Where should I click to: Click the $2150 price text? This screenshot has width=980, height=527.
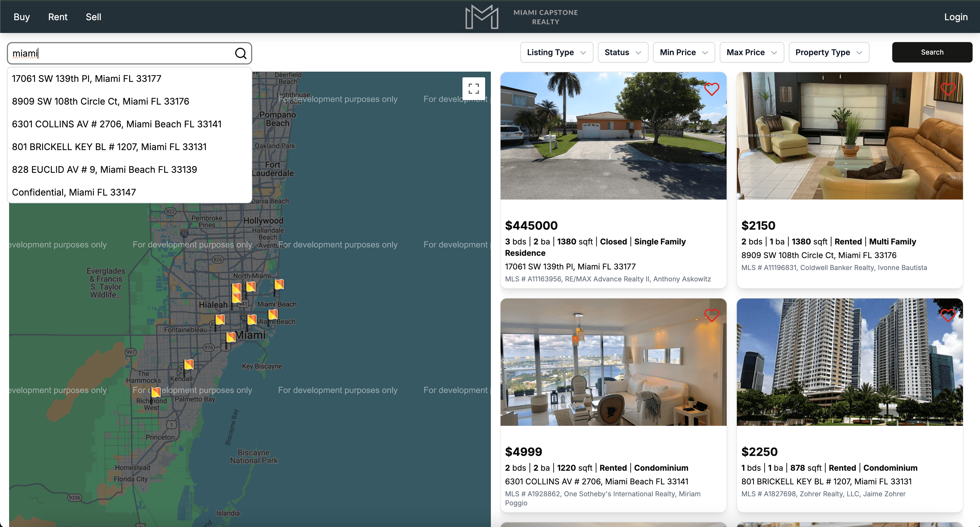[x=758, y=226]
